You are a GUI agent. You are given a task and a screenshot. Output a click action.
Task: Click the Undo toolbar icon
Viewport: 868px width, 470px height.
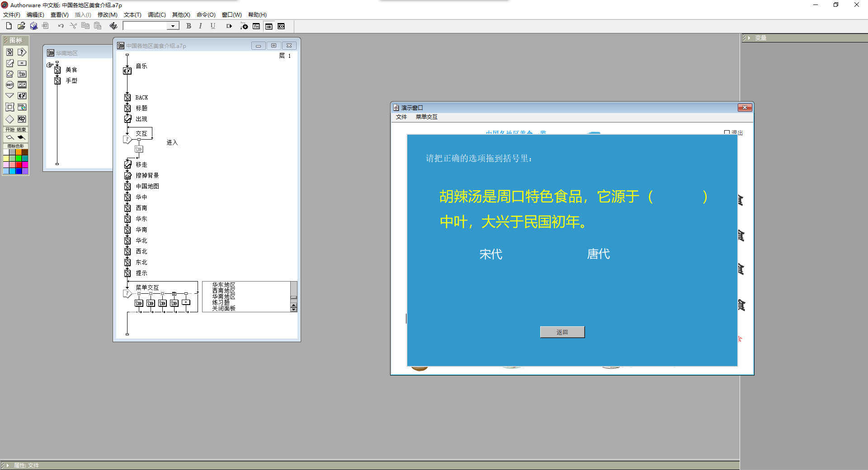pyautogui.click(x=61, y=26)
